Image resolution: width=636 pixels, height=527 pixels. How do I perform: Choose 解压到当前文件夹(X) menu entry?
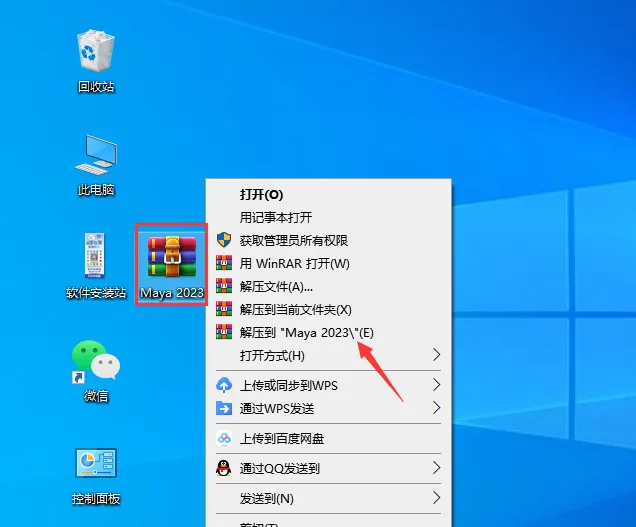click(x=329, y=310)
